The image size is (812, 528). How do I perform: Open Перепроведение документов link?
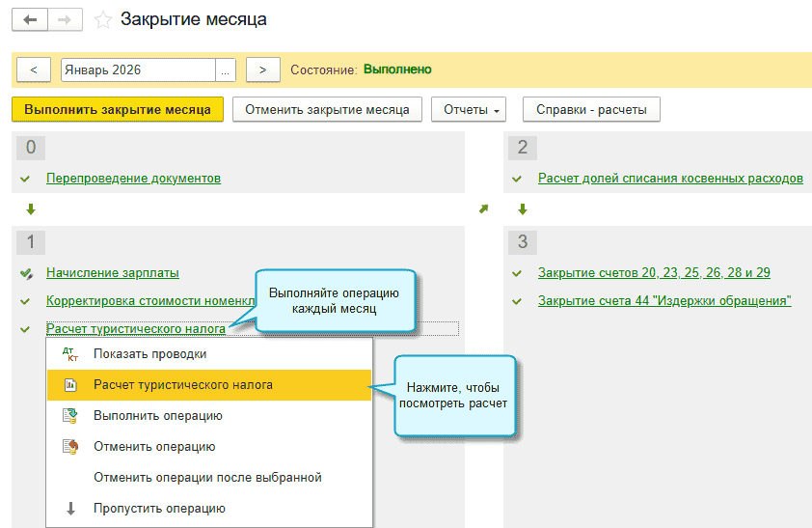click(134, 179)
